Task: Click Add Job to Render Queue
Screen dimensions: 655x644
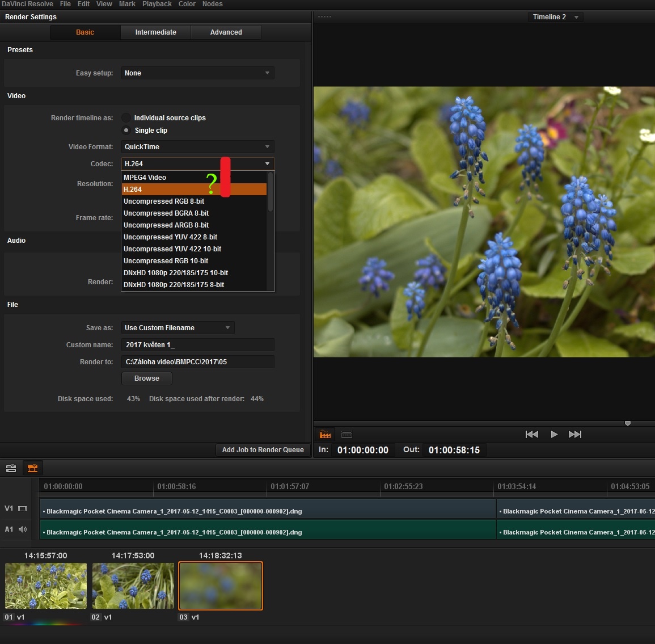Action: pyautogui.click(x=263, y=450)
